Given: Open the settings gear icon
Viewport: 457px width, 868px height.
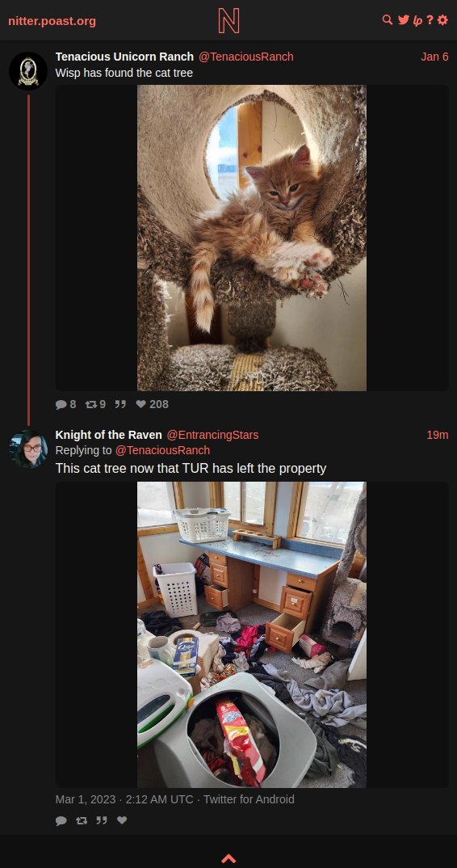Looking at the screenshot, I should (x=442, y=20).
